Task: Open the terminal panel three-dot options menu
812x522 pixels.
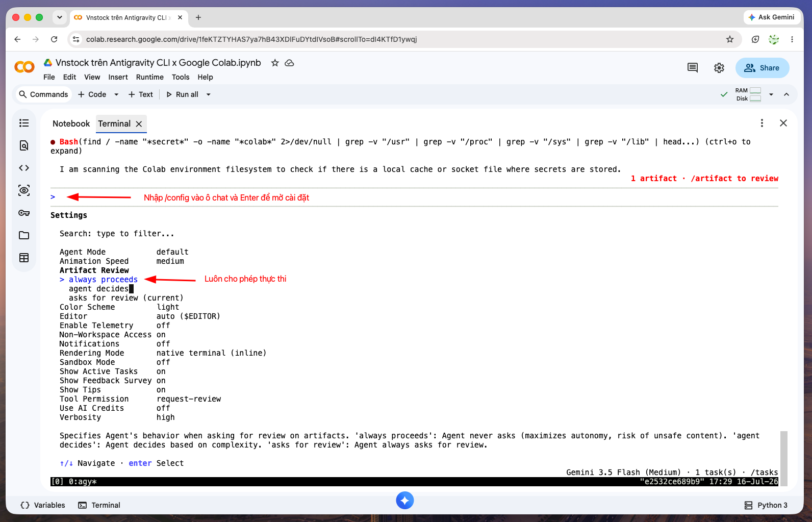Action: pos(762,123)
